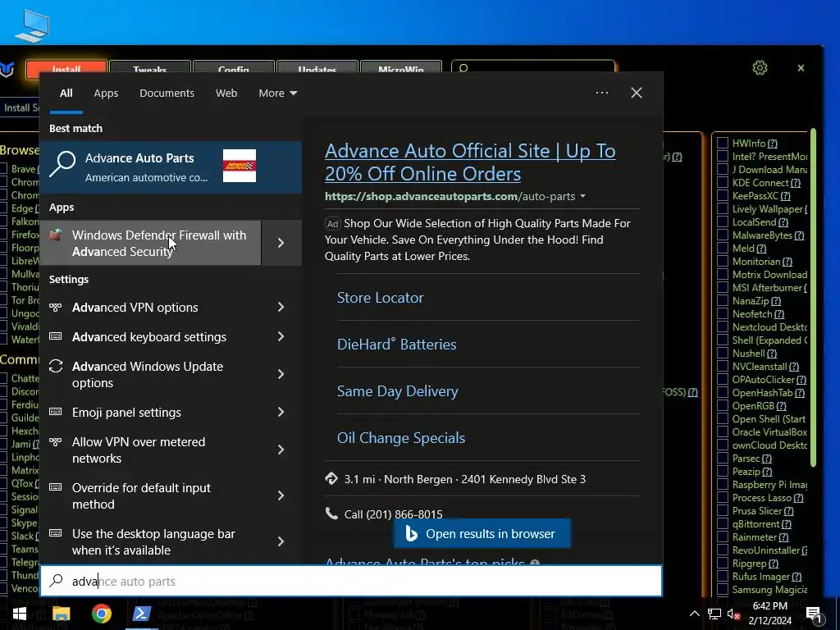Open the Windows Start menu
Image resolution: width=840 pixels, height=630 pixels.
pyautogui.click(x=20, y=614)
